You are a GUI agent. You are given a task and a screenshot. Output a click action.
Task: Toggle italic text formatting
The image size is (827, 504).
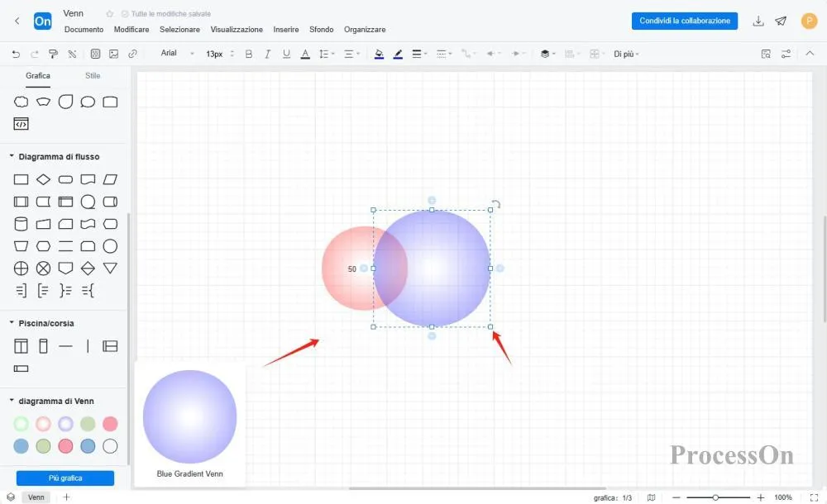pyautogui.click(x=267, y=54)
